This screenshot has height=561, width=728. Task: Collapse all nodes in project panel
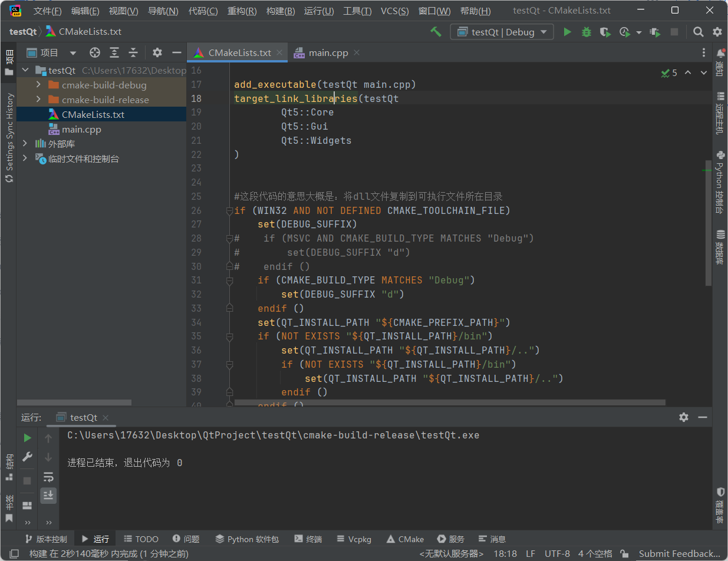point(133,52)
